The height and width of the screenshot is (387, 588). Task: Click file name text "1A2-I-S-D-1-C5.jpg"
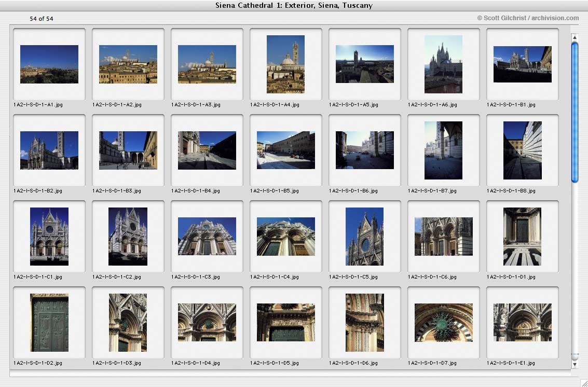(353, 277)
